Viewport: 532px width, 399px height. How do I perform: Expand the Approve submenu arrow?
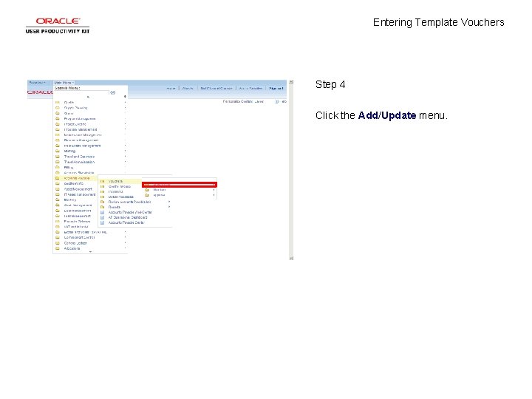pyautogui.click(x=214, y=195)
